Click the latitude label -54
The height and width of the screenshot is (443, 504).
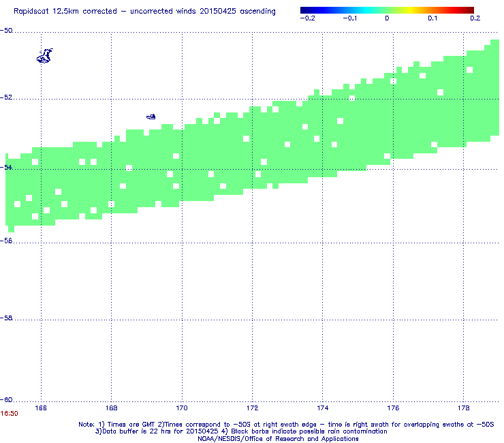(6, 167)
